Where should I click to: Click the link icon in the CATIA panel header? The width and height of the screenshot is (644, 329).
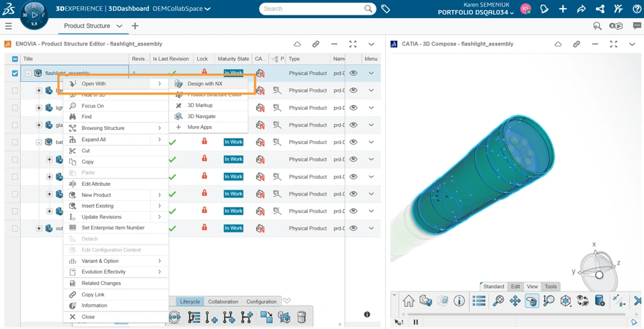point(577,44)
